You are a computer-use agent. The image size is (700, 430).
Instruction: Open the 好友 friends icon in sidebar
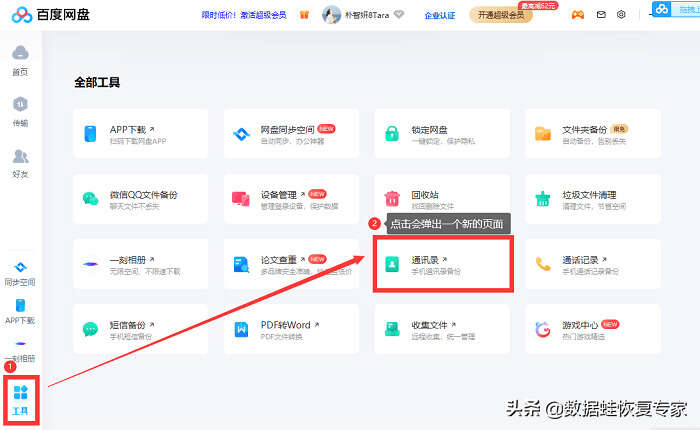(x=20, y=163)
